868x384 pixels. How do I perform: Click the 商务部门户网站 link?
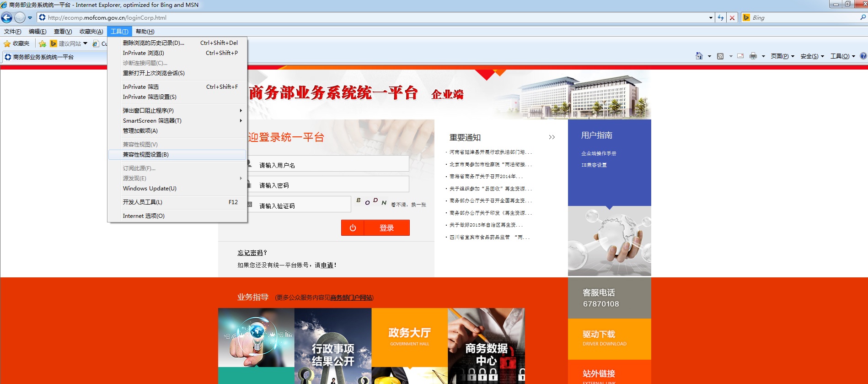tap(351, 297)
